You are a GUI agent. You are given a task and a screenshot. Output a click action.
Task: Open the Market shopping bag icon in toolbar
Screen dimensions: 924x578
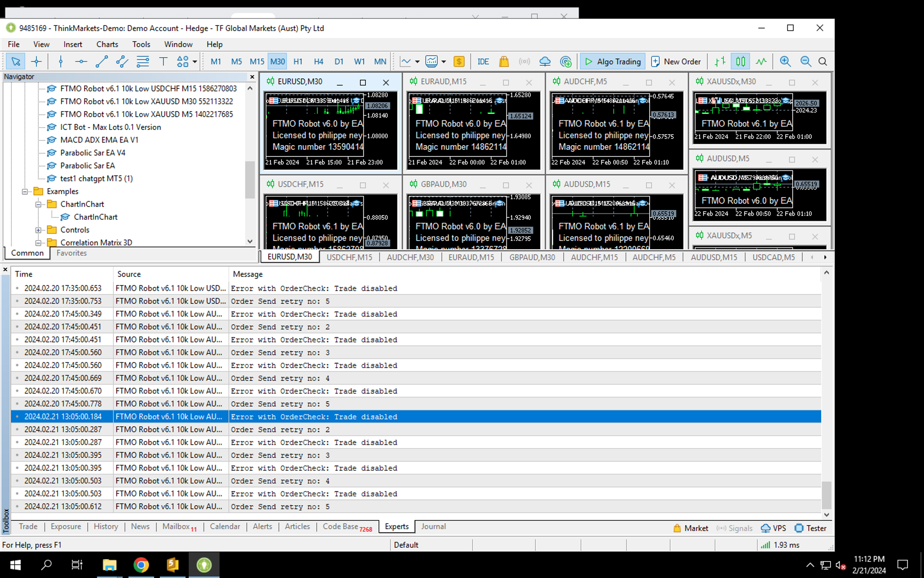pyautogui.click(x=504, y=62)
